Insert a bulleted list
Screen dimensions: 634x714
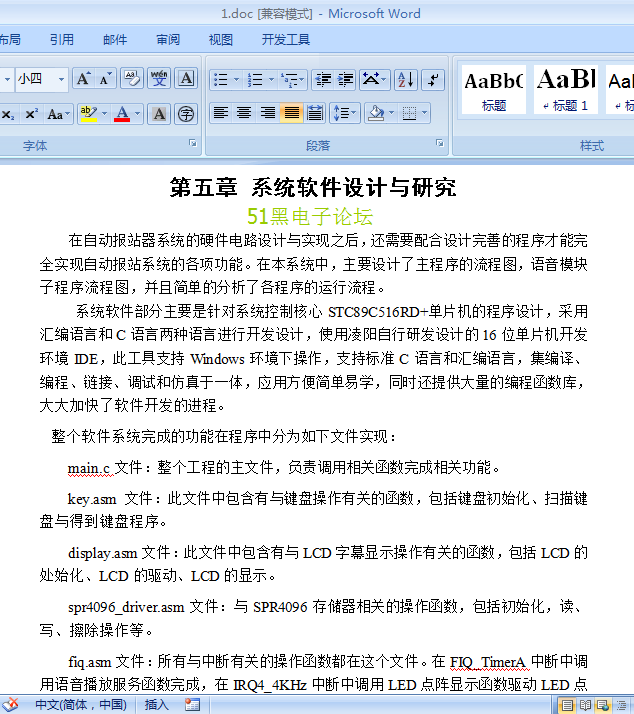coord(221,80)
